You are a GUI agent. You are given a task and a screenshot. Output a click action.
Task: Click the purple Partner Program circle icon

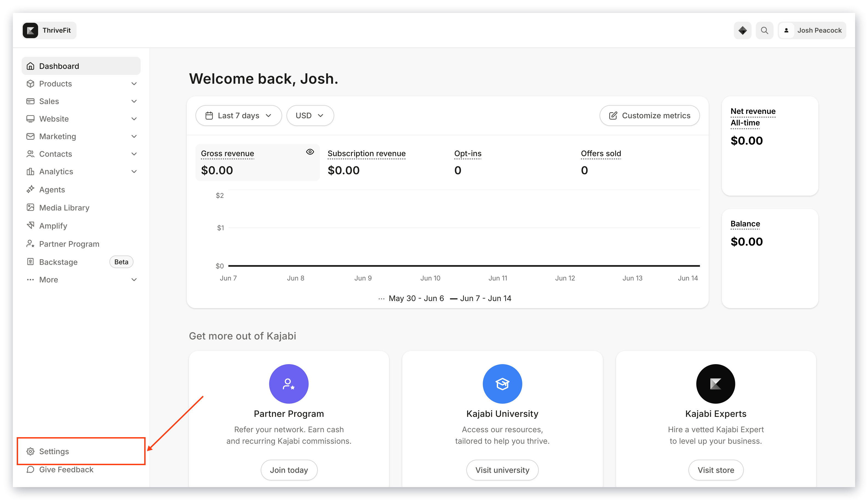[288, 384]
